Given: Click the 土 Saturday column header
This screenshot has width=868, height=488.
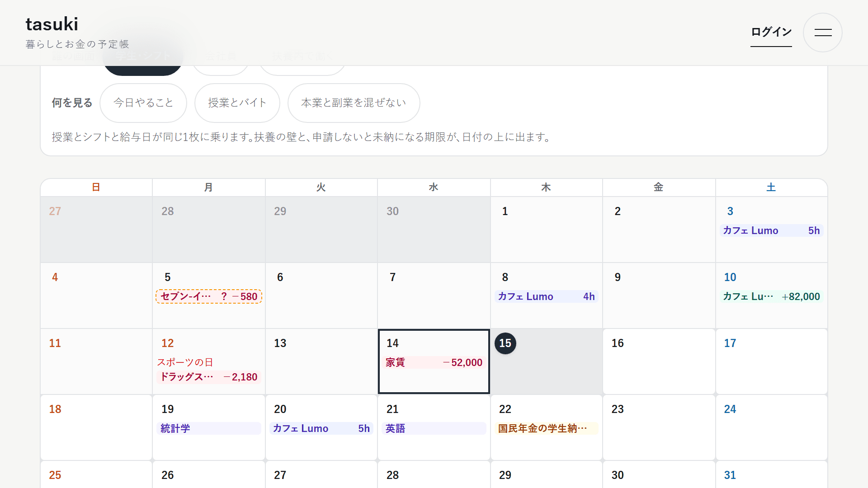Looking at the screenshot, I should 771,188.
